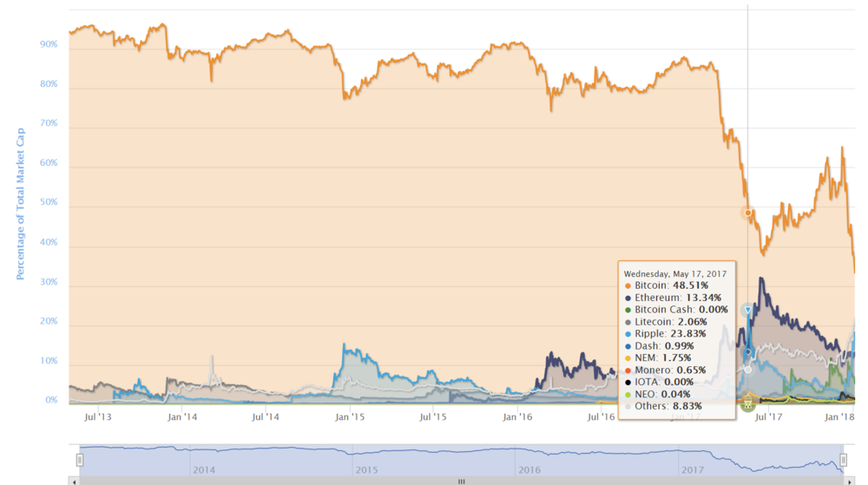
Task: Click the right range handle of the navigator
Action: 842,460
